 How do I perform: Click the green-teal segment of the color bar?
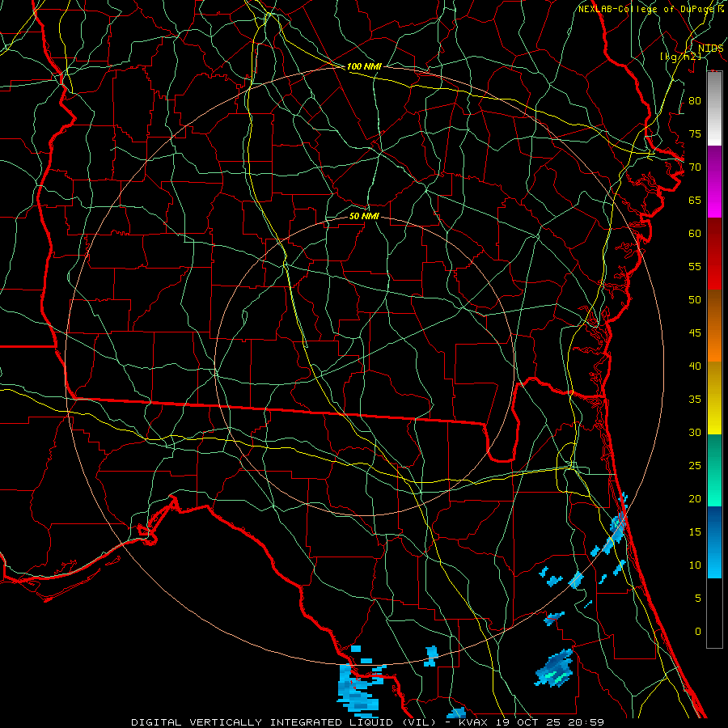(714, 470)
